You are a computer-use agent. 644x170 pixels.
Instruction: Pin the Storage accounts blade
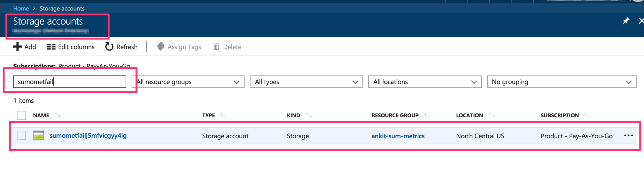coord(625,21)
